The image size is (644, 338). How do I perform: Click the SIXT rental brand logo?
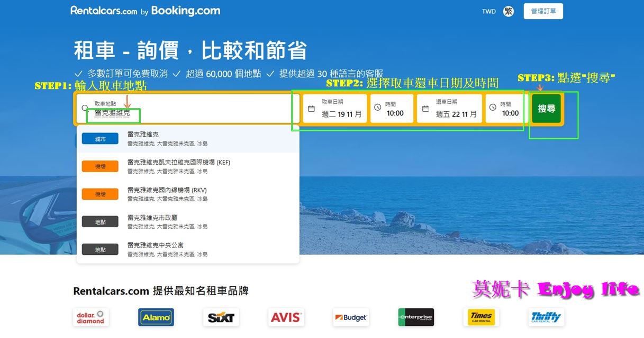221,317
